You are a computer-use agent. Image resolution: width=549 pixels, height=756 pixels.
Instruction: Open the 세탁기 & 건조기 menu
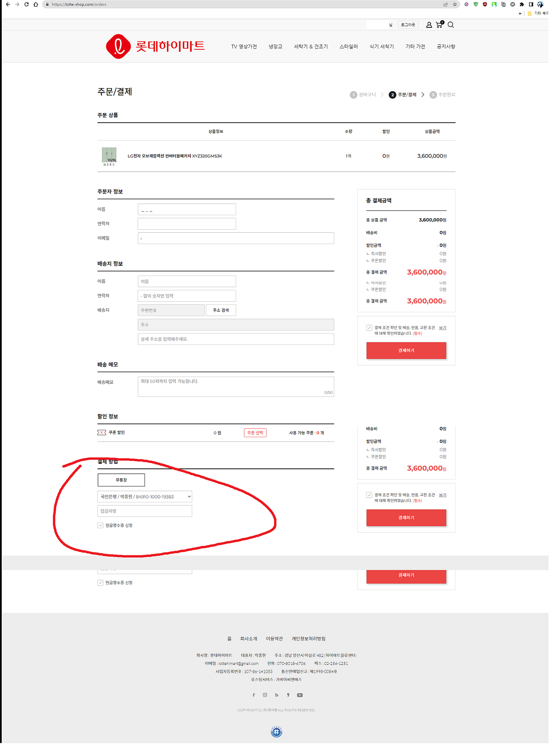point(311,47)
